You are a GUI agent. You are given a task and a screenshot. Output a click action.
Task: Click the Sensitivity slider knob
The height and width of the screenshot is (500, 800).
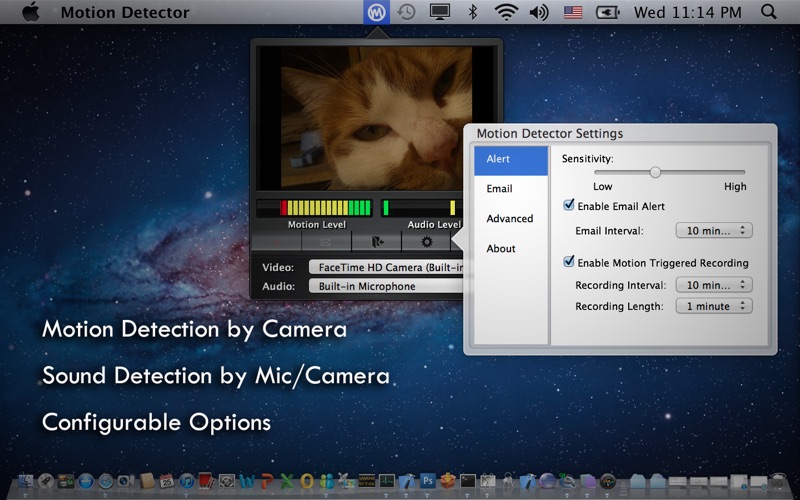pyautogui.click(x=655, y=172)
